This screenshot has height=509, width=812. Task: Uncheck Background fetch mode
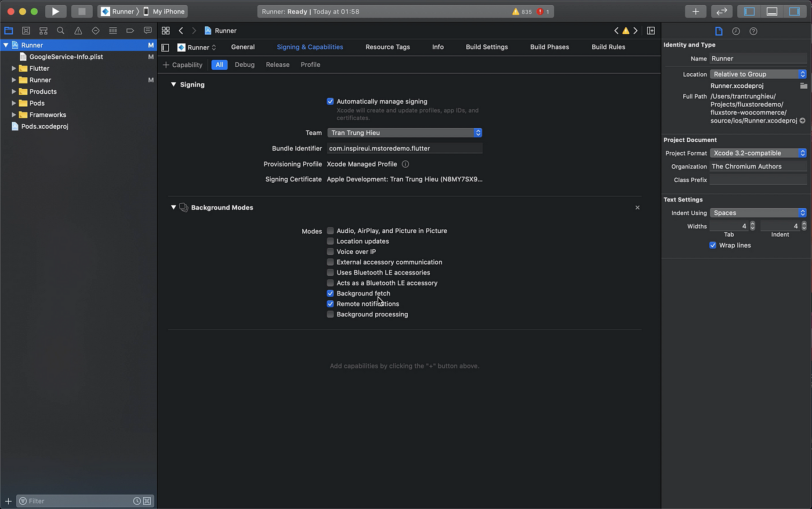pyautogui.click(x=330, y=294)
